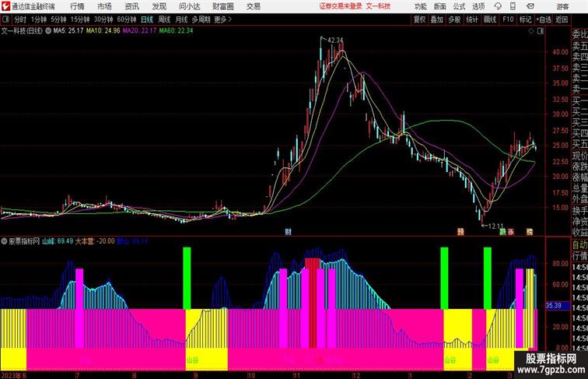This screenshot has height=379, width=588.
Task: Open the 发现 menu
Action: click(x=159, y=6)
